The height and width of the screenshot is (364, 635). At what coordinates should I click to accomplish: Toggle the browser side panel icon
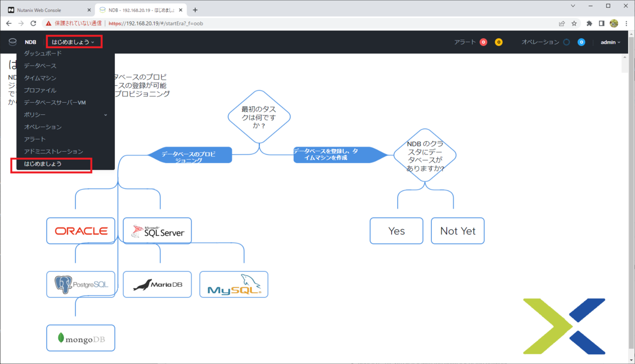(602, 23)
